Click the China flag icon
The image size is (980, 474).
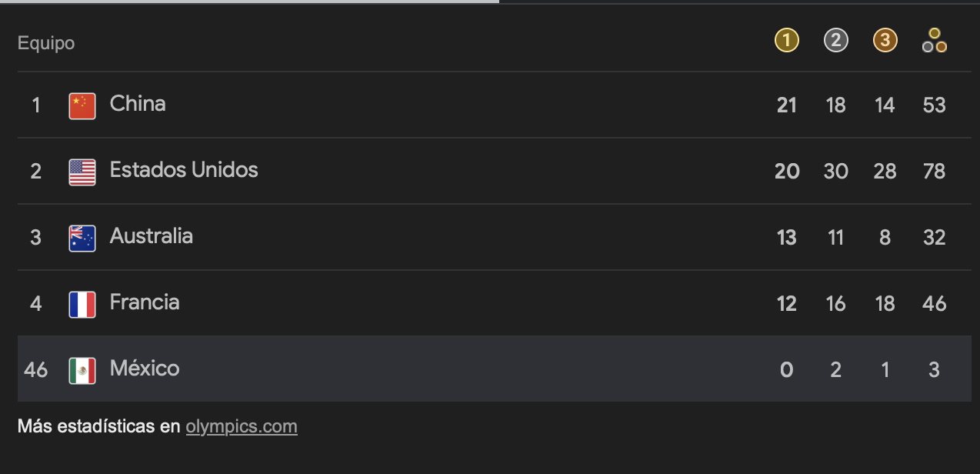tap(82, 105)
